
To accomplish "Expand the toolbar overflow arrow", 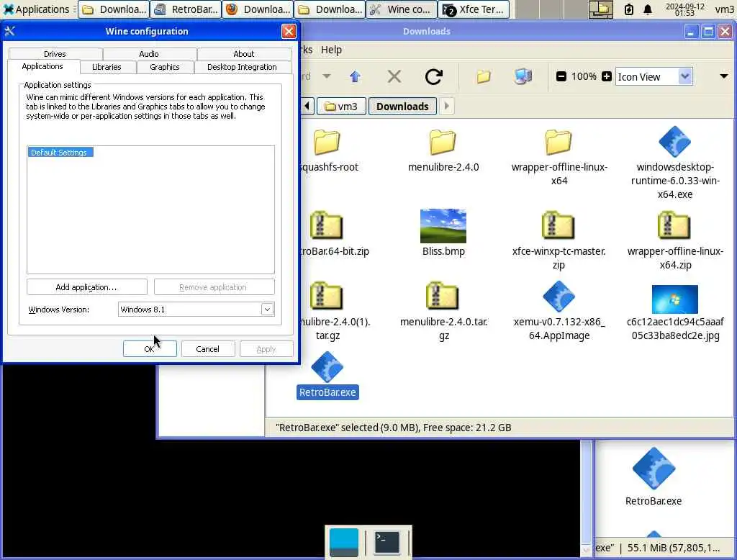I will tap(724, 76).
